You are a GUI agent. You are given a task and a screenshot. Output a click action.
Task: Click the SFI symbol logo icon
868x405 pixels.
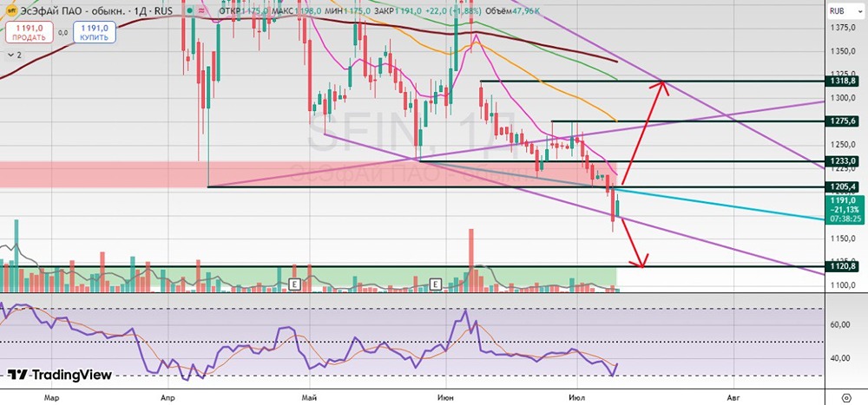pyautogui.click(x=11, y=11)
